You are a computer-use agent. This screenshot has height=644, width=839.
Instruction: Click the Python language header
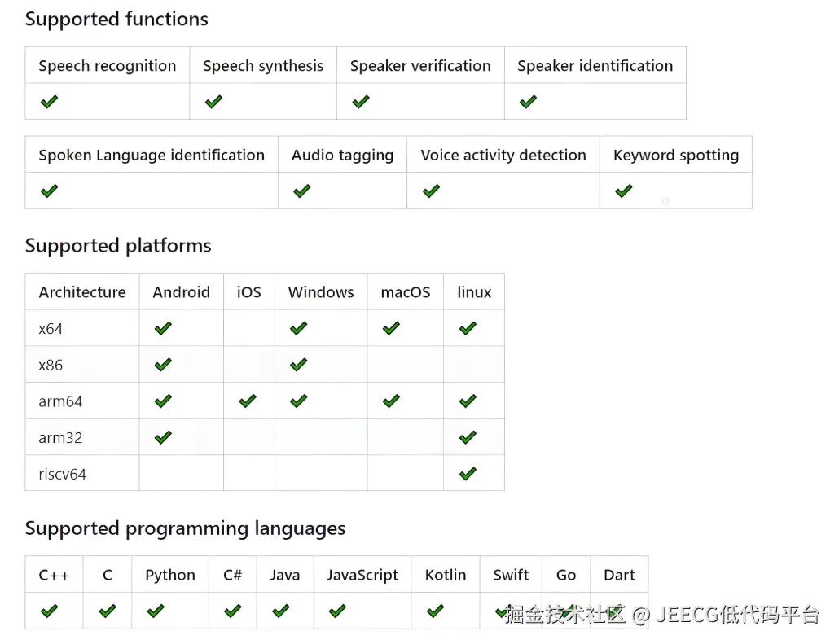pyautogui.click(x=170, y=575)
